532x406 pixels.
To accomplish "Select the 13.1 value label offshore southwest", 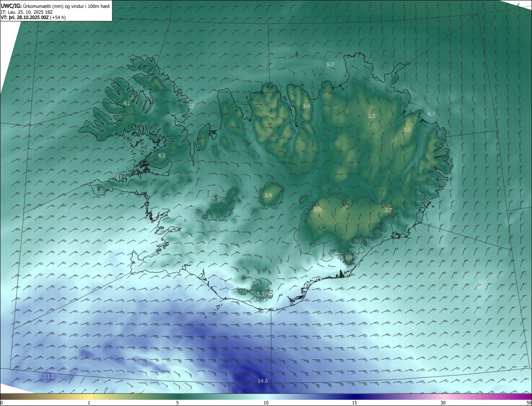I will click(49, 376).
